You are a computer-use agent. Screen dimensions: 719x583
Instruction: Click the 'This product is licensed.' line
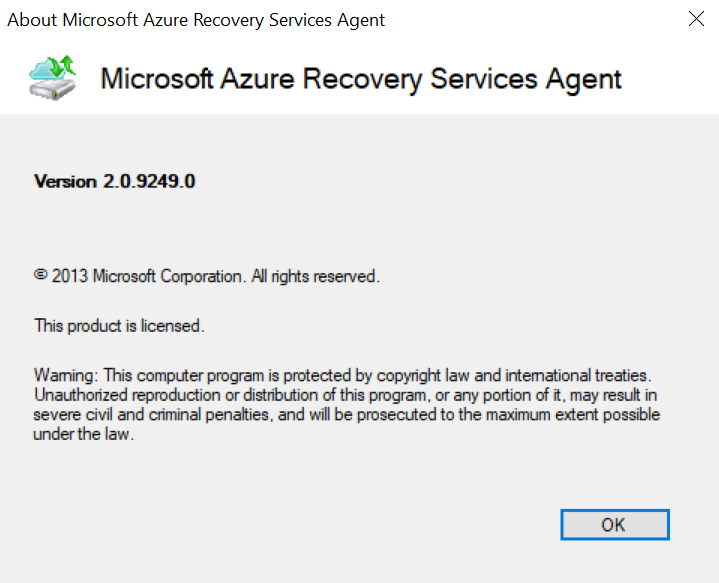tap(119, 326)
